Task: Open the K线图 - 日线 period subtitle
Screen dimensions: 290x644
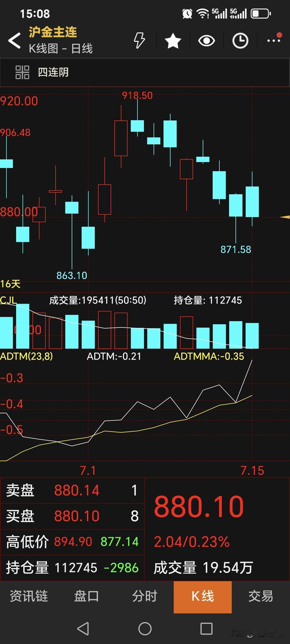Action: [61, 49]
